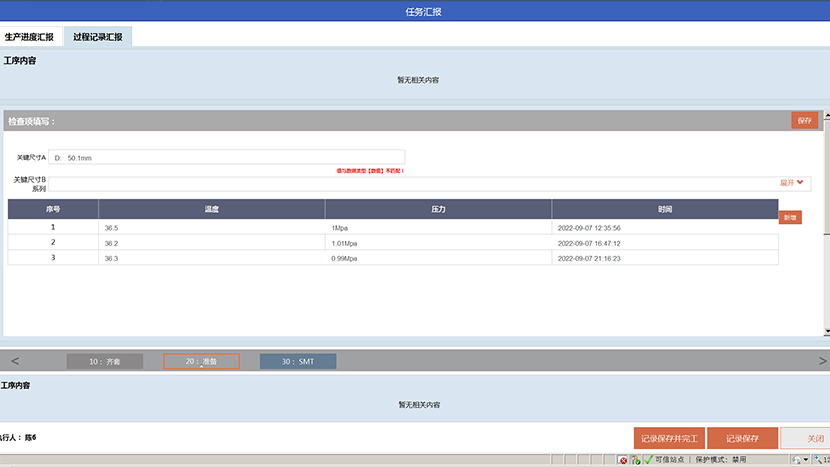
Task: Expand the 关键尺寸B系列 section with 展开
Action: (792, 183)
